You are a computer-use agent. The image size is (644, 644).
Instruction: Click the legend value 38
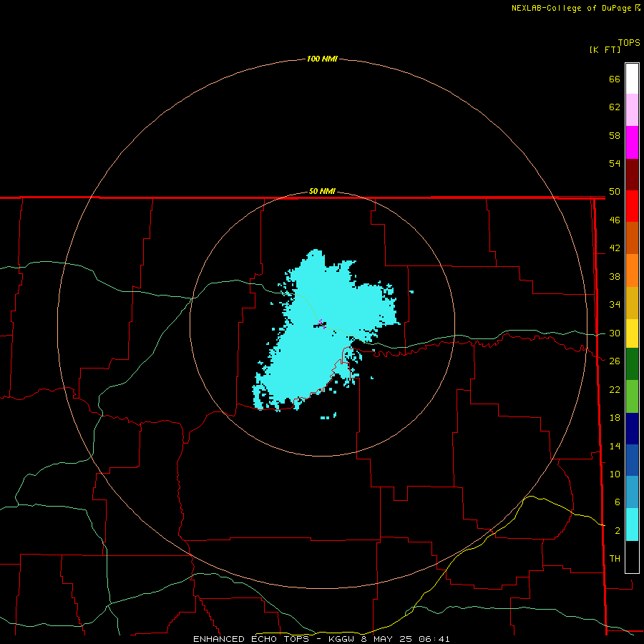615,276
